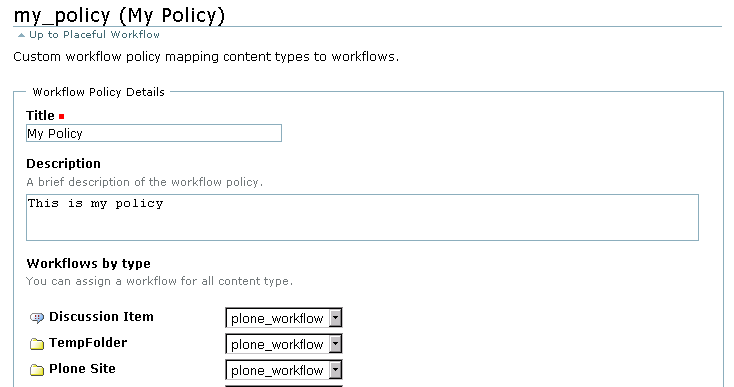This screenshot has height=387, width=734.
Task: Select the TempFolder type label
Action: pos(88,343)
